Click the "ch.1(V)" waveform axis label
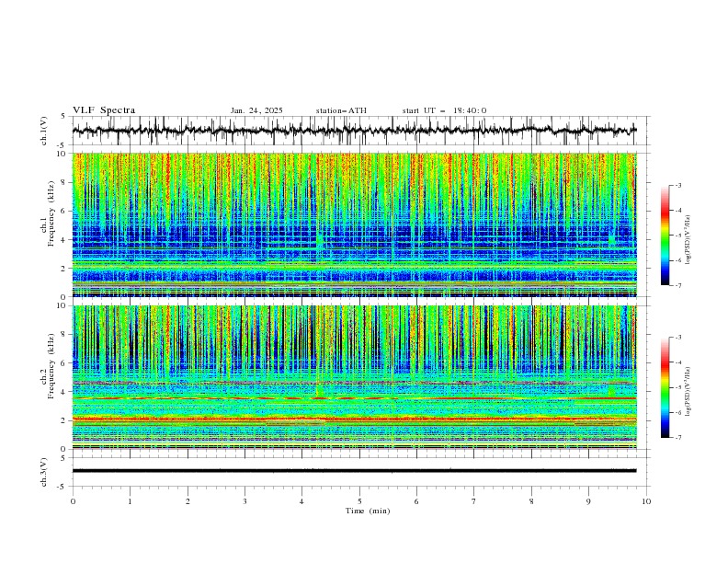Image resolution: width=728 pixels, height=563 pixels. coord(44,131)
